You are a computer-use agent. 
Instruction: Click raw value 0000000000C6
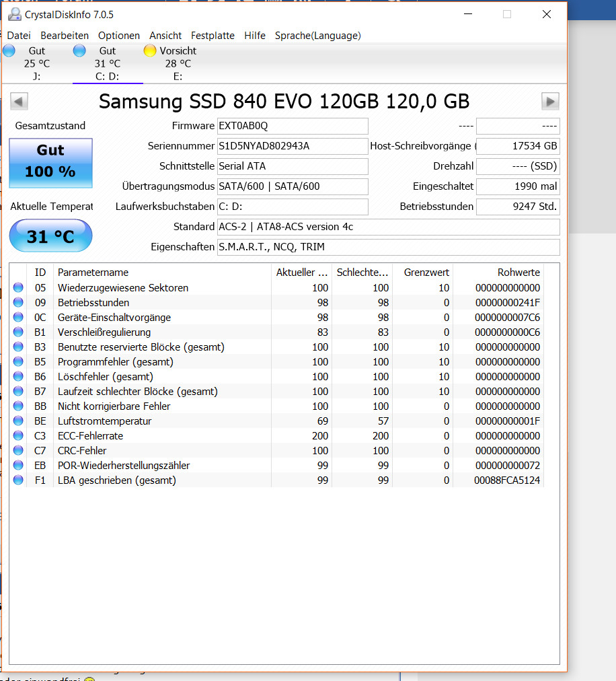tap(507, 332)
